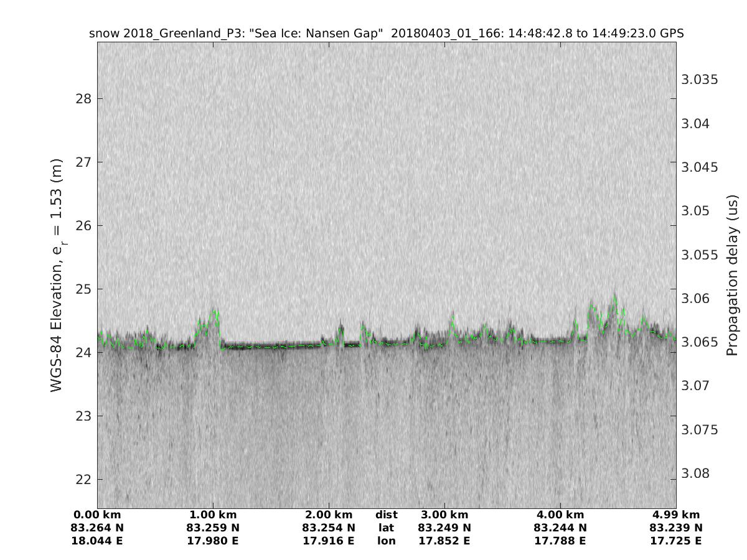The image size is (747, 560).
Task: Click the Propagation delay axis label
Action: coord(732,275)
